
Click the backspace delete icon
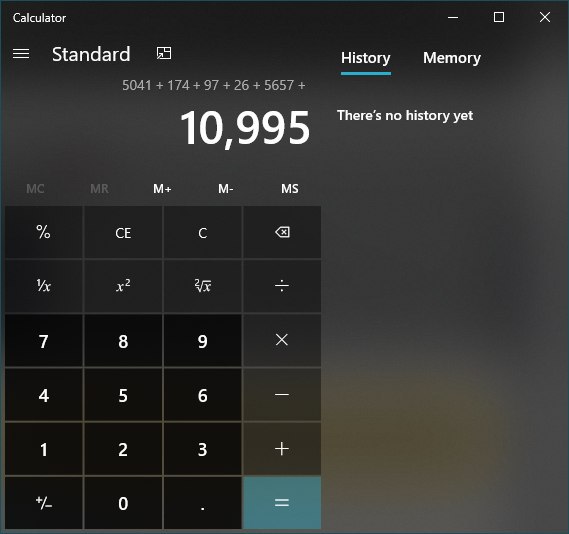[x=282, y=232]
